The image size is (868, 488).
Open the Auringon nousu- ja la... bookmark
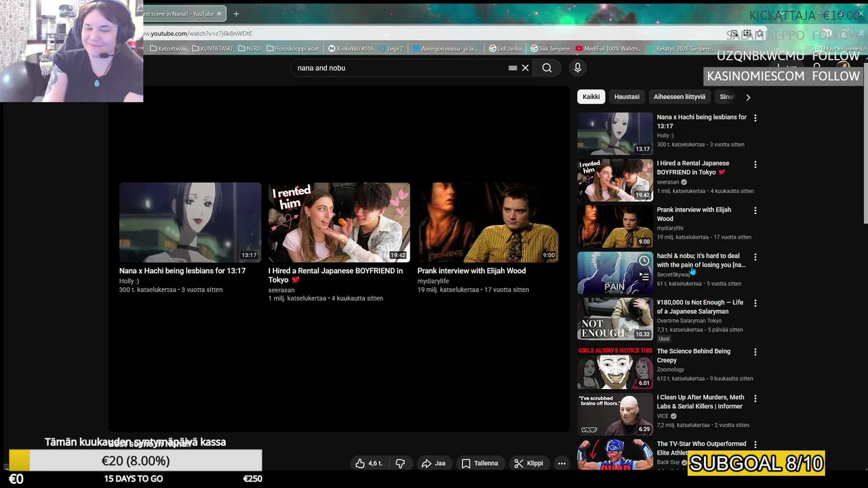tap(444, 49)
